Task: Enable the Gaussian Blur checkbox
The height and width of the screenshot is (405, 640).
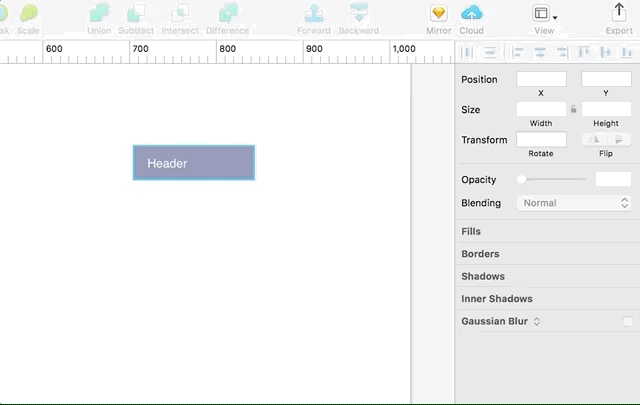Action: [628, 321]
